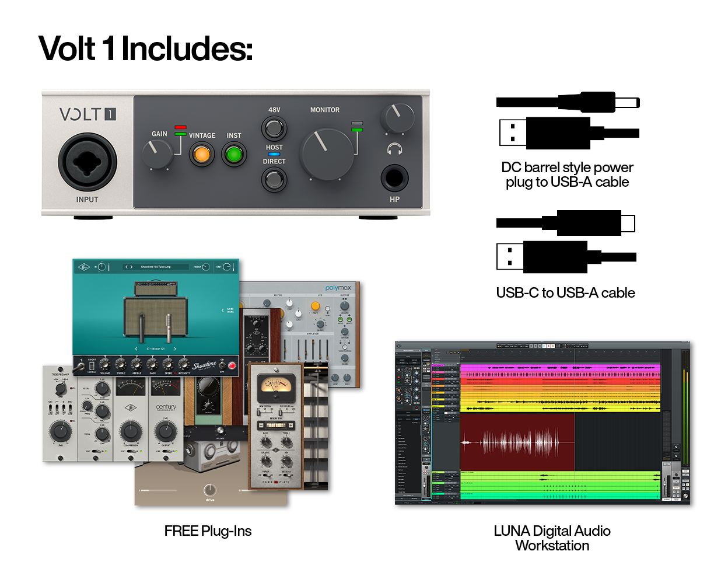This screenshot has width=728, height=572.
Task: Click the 'FREE Plug-Ins' caption
Action: pyautogui.click(x=208, y=531)
